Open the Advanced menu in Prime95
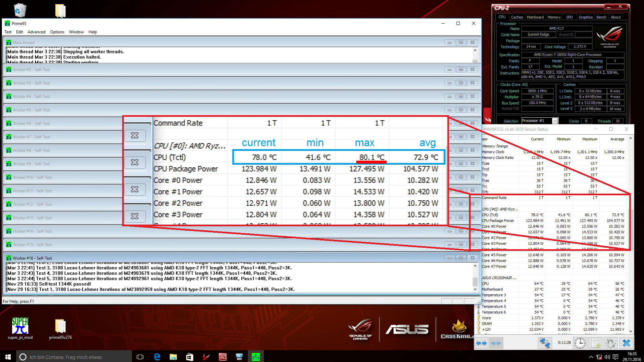The width and height of the screenshot is (644, 362). tap(36, 32)
